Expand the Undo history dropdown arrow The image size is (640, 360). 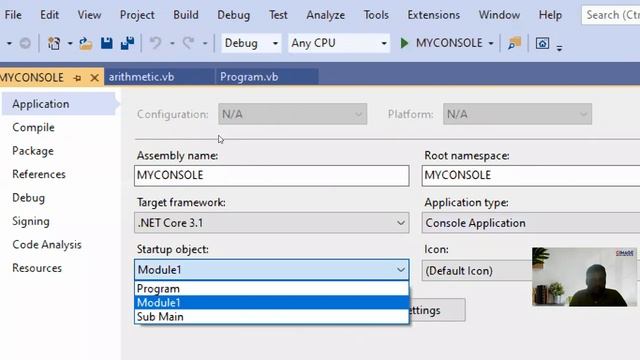coord(172,43)
